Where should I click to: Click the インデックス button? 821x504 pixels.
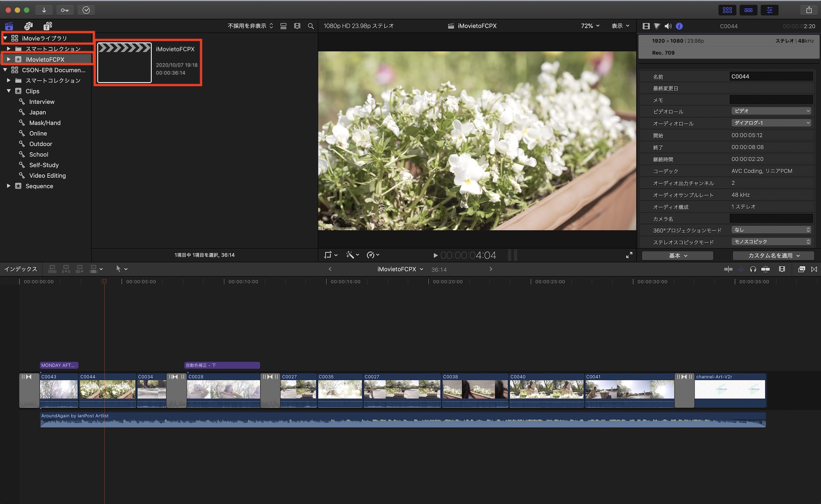[21, 269]
